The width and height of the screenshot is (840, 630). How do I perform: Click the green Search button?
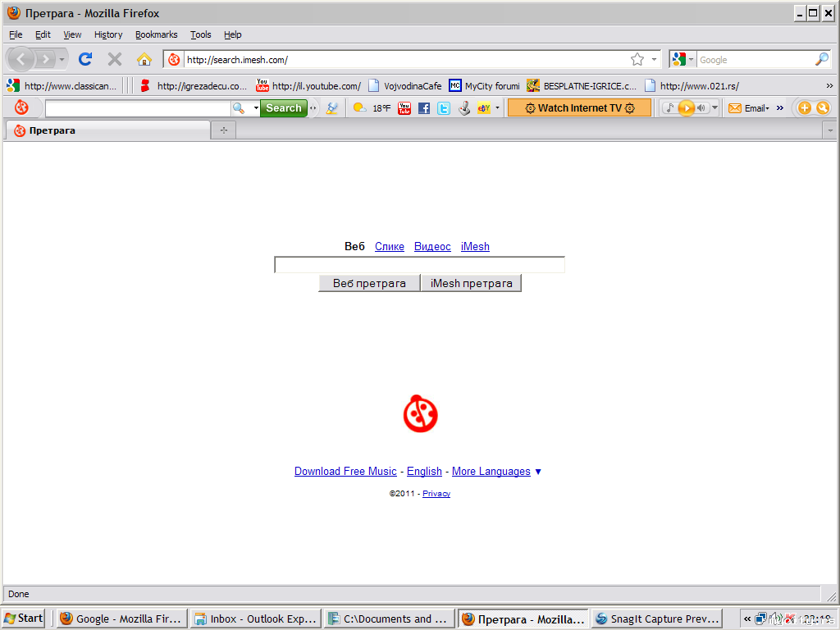point(284,108)
